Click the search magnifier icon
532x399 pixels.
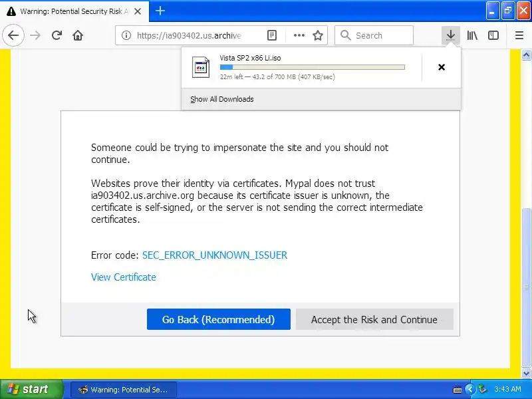coord(345,35)
